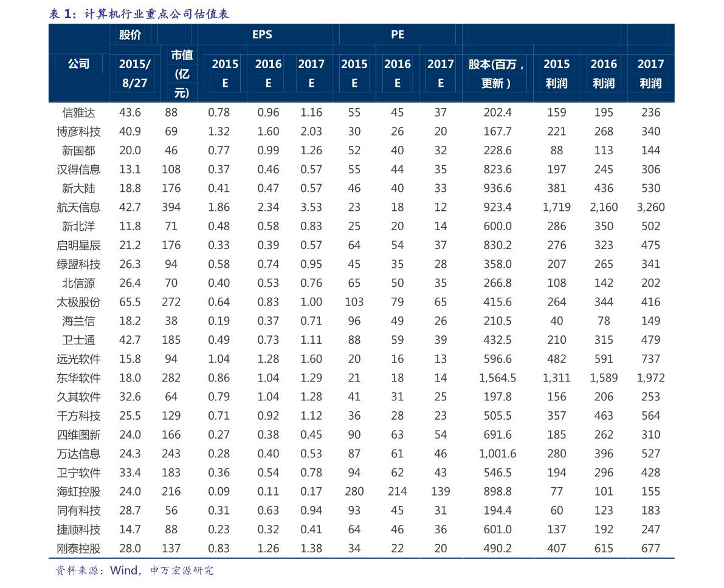Select 同有科技 market cap 56
Viewport: 724px width, 588px height.
point(171,510)
